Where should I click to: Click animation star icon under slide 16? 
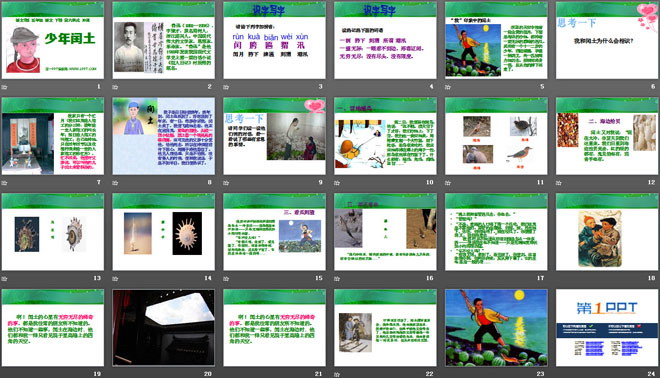point(337,278)
